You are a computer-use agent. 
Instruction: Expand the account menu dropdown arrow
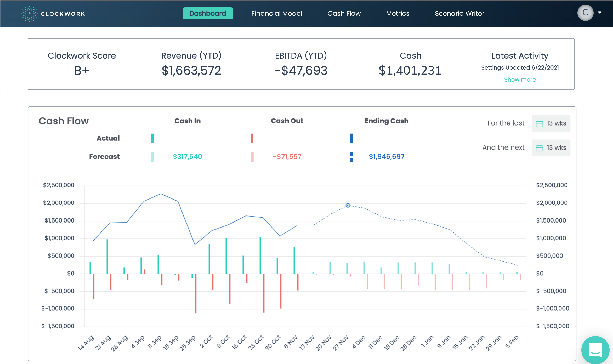pyautogui.click(x=600, y=13)
